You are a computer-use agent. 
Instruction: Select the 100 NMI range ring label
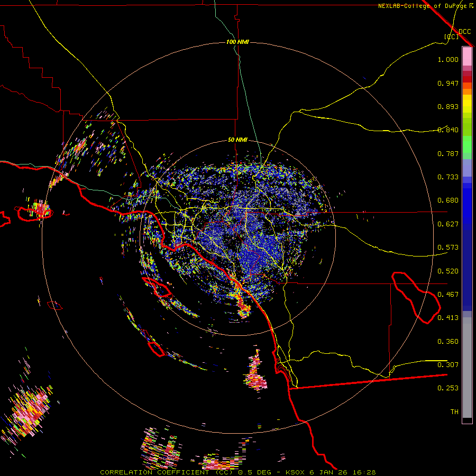(x=237, y=42)
